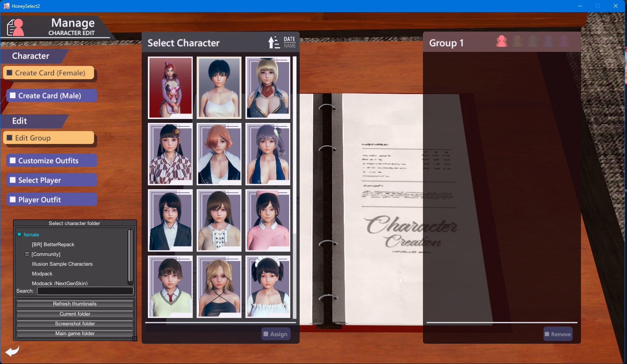Screen dimensions: 627x364
Task: Collapse the female folder node
Action: 19,234
